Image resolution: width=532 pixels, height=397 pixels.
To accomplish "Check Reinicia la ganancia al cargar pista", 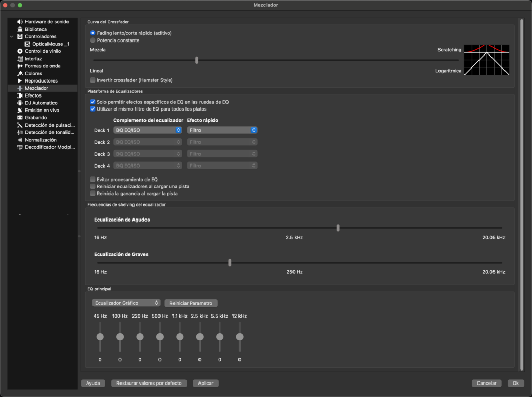I will tap(92, 194).
